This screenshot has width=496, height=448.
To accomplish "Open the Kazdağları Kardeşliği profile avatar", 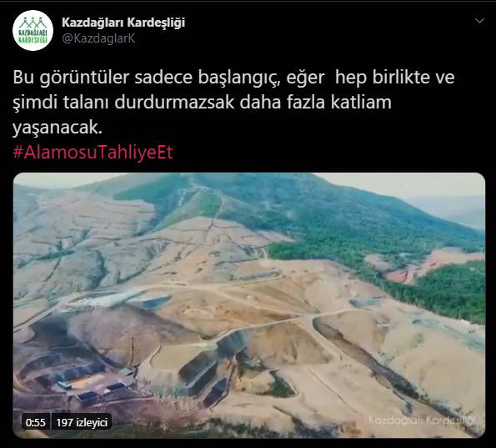I will [x=33, y=30].
